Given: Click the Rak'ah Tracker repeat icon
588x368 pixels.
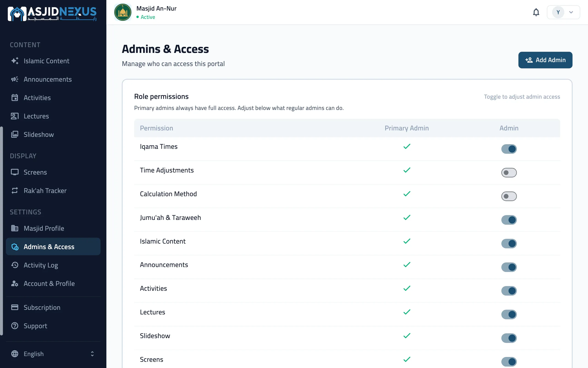Looking at the screenshot, I should [14, 191].
